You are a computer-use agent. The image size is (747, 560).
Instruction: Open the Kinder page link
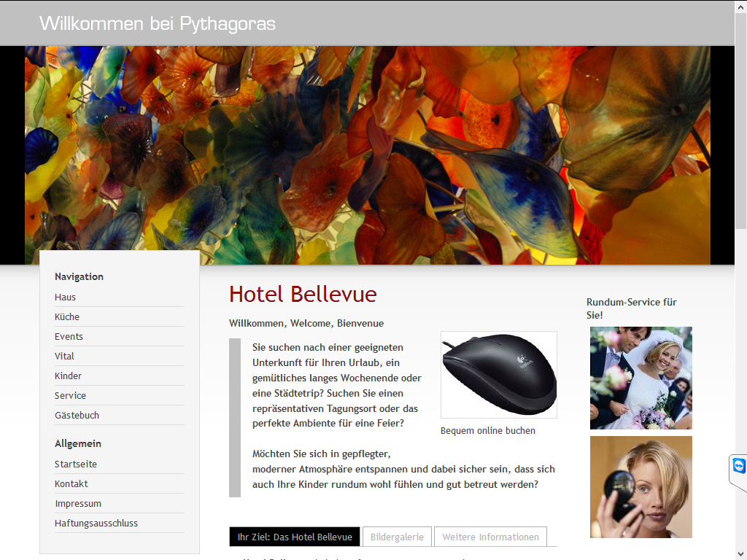pyautogui.click(x=68, y=376)
